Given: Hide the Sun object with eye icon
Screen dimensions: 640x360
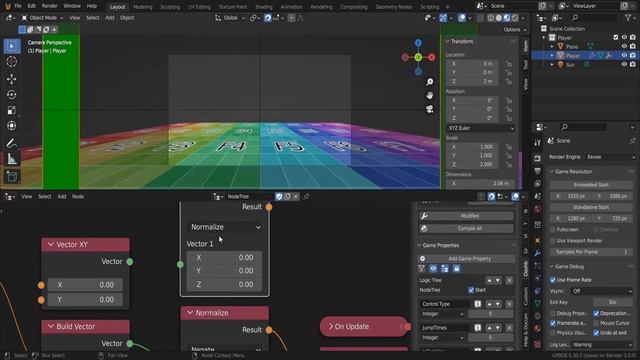Looking at the screenshot, I should click(624, 64).
